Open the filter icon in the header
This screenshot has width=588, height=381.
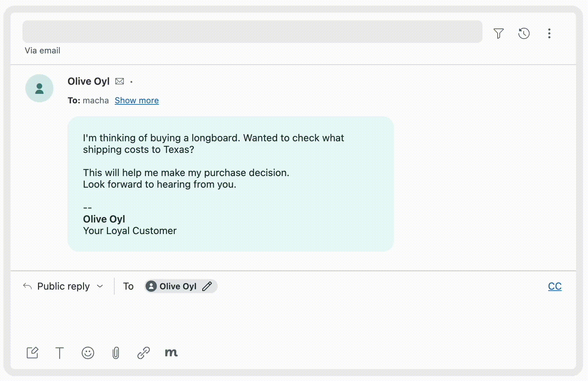499,33
